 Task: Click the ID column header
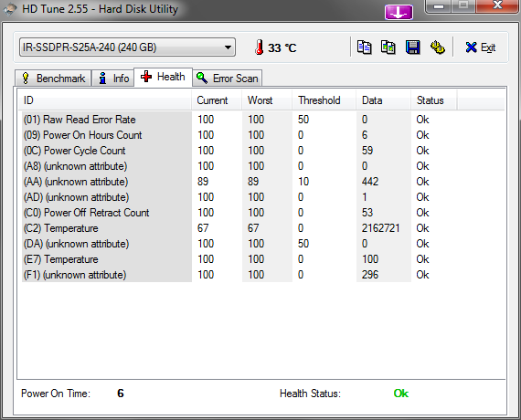104,100
